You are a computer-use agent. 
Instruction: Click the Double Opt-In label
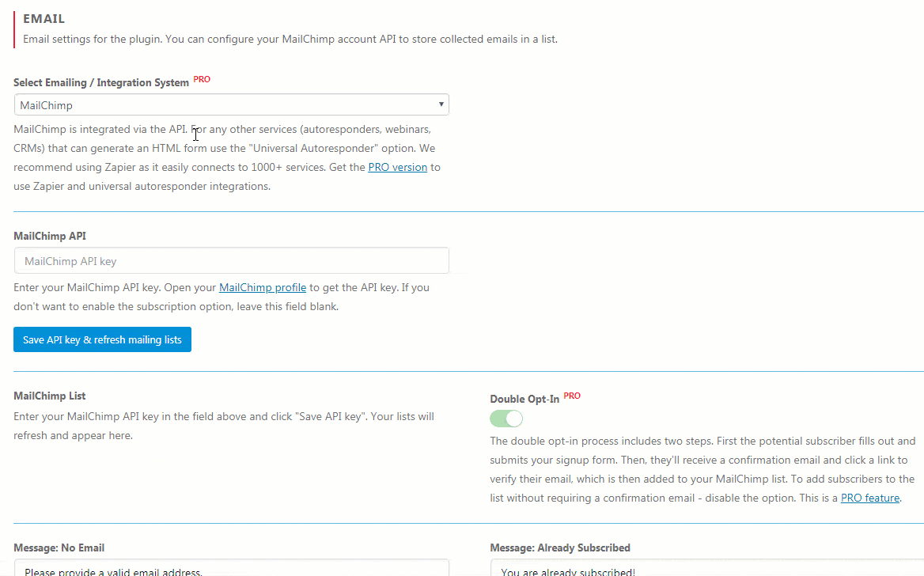[x=524, y=399]
